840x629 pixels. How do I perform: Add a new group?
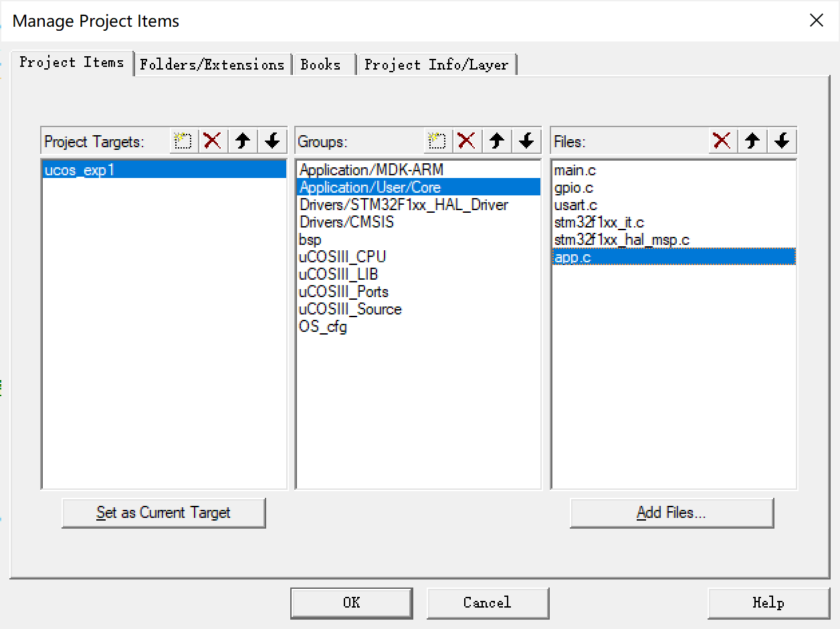click(x=437, y=141)
